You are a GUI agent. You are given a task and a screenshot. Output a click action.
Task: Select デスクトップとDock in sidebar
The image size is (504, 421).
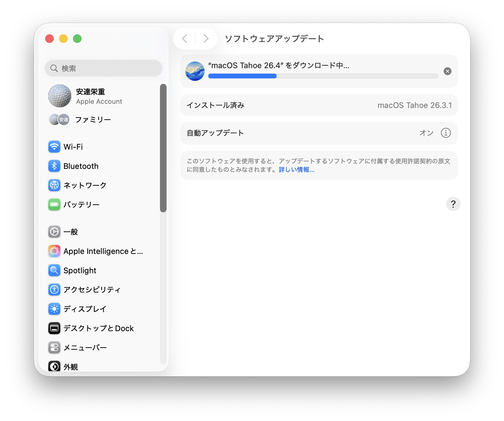click(x=98, y=328)
